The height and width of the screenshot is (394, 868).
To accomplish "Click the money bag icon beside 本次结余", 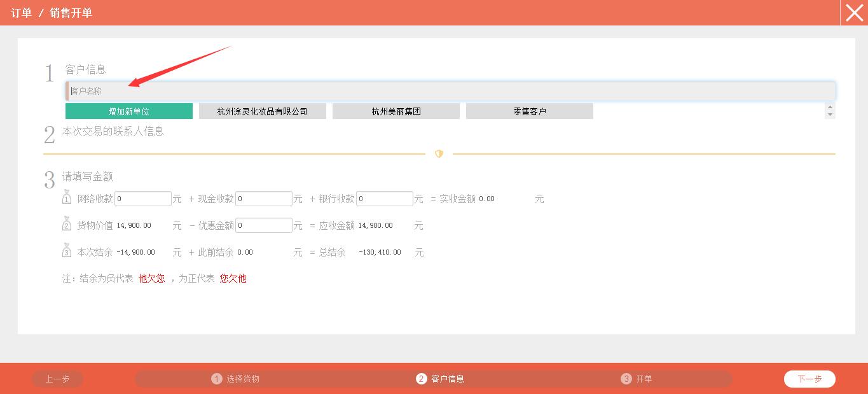I will 67,251.
